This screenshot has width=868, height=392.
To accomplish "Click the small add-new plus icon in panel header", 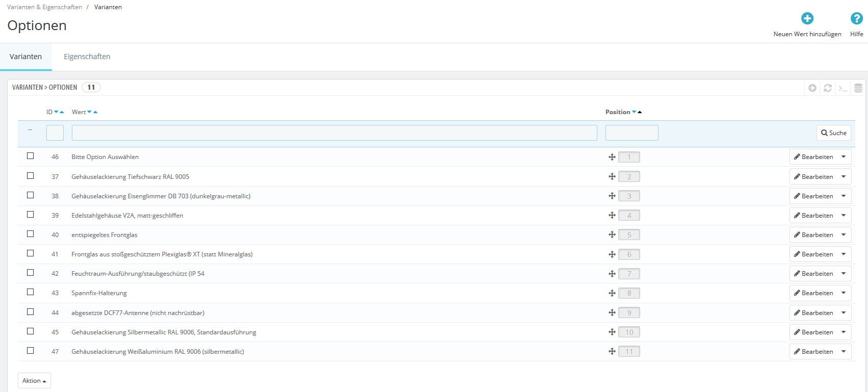I will coord(812,88).
